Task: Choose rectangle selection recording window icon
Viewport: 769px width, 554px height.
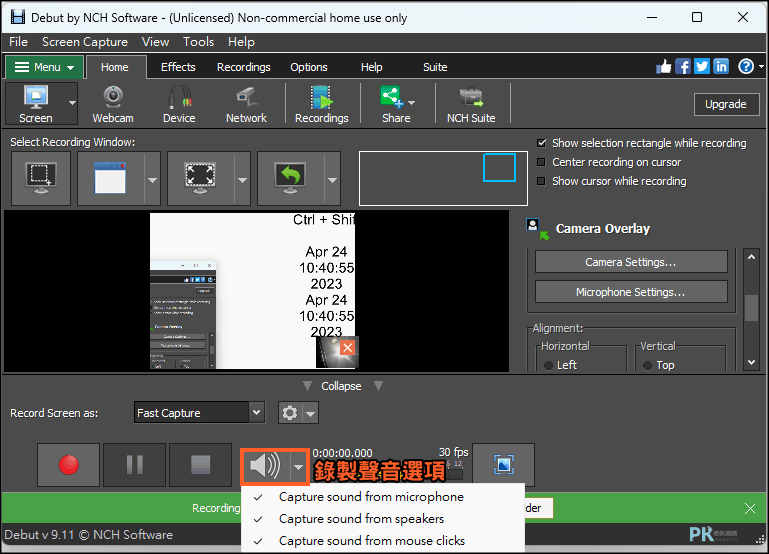Action: 41,178
